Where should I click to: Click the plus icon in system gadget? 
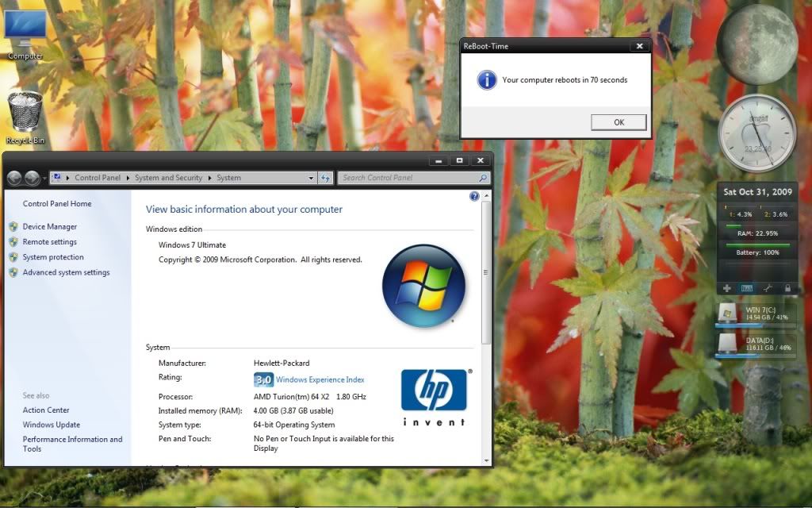point(727,287)
